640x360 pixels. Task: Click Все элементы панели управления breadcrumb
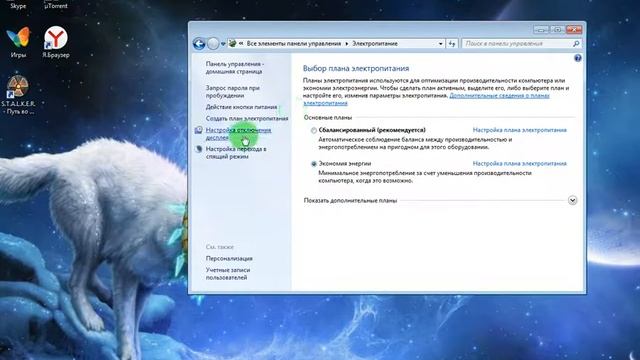293,43
